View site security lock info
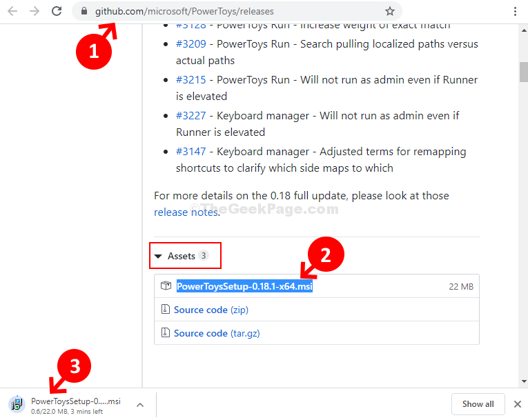The width and height of the screenshot is (528, 420). [84, 11]
